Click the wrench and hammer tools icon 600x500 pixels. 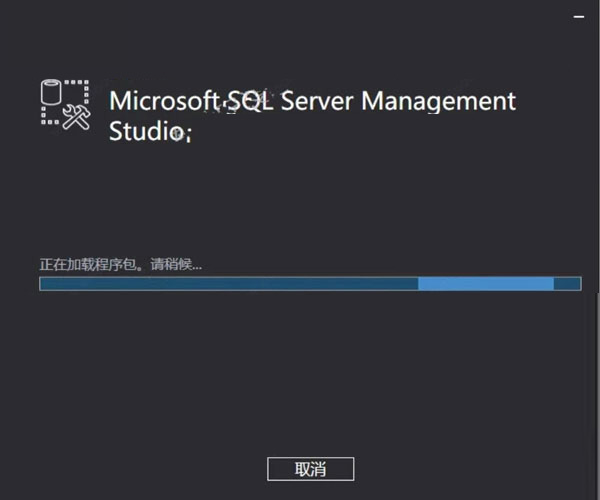tap(78, 117)
